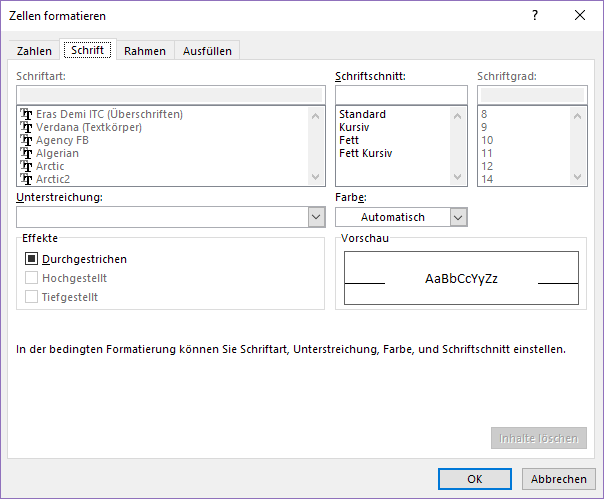
Task: Click TrueType icon beside Arctic2 font
Action: pyautogui.click(x=27, y=179)
